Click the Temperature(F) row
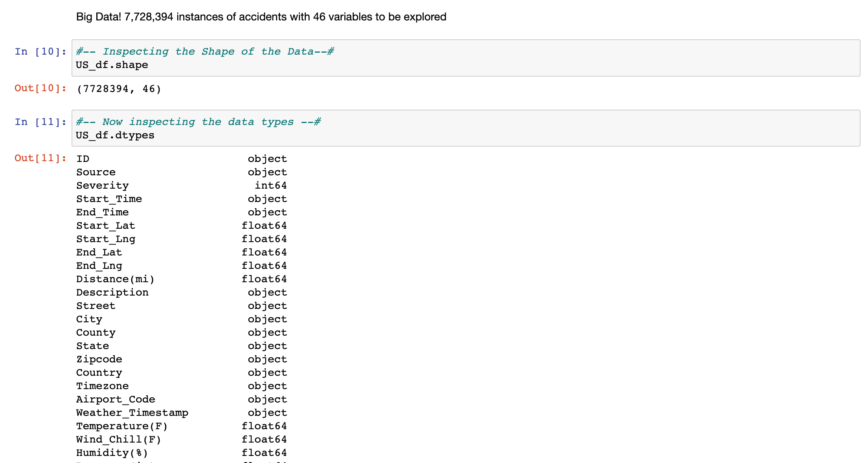 122,426
